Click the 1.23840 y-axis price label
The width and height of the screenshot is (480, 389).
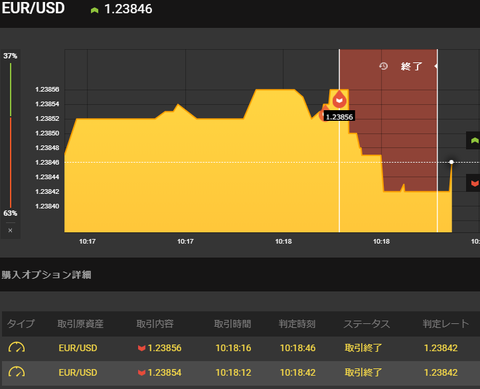tap(47, 206)
